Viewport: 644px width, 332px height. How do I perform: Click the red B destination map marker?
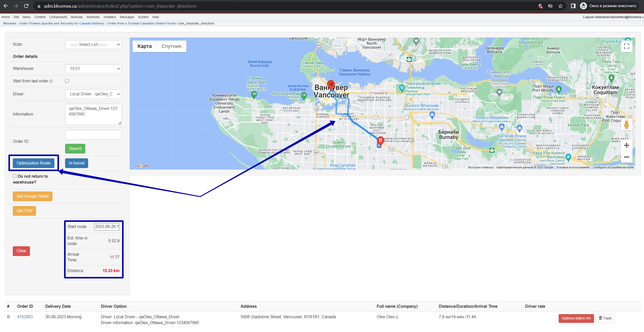point(380,141)
